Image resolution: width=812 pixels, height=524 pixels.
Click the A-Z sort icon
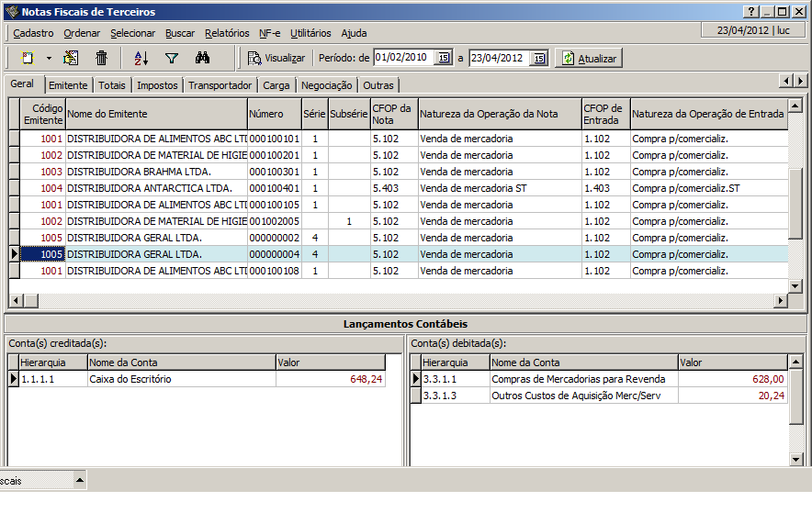pos(141,58)
